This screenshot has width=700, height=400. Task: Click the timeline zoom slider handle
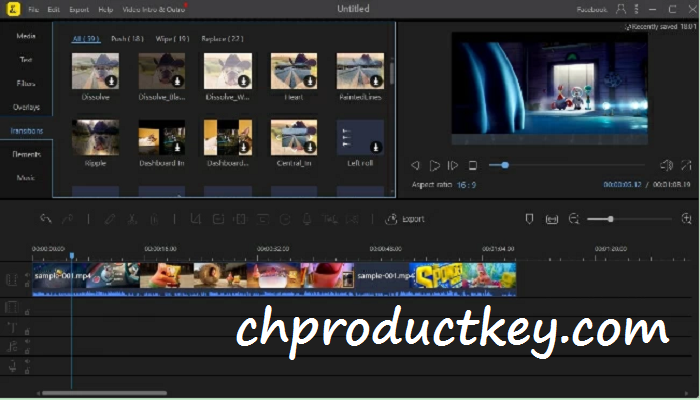tap(610, 219)
